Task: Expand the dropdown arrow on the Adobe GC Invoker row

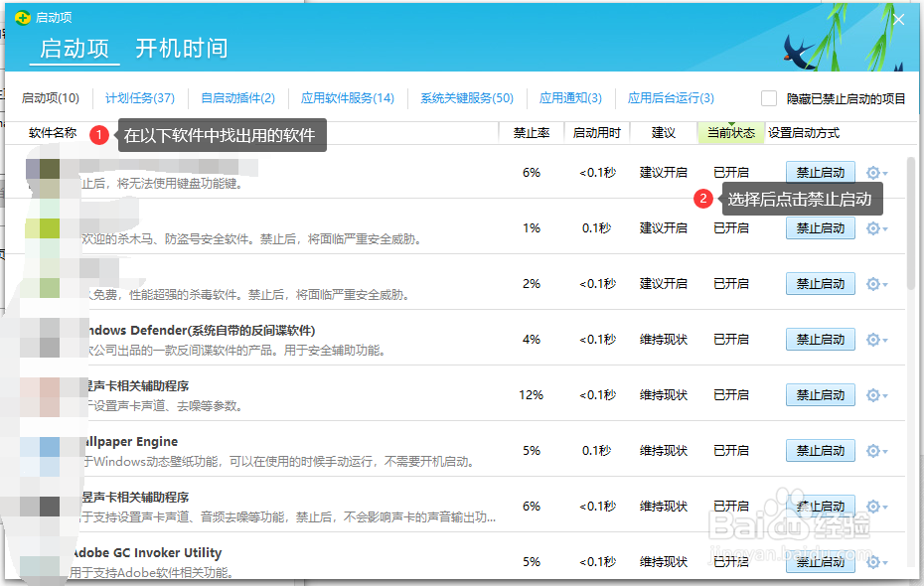Action: pyautogui.click(x=886, y=561)
